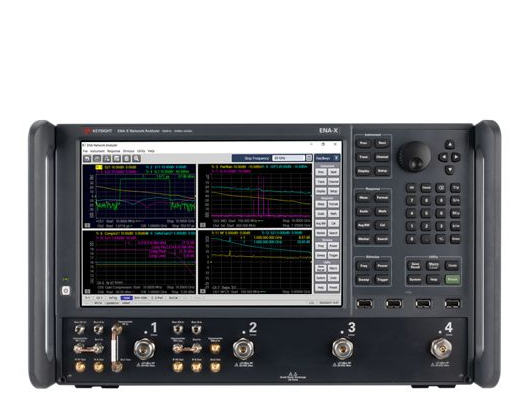Click the small window icon in the top-left plot's corner
The image size is (532, 416).
87,225
